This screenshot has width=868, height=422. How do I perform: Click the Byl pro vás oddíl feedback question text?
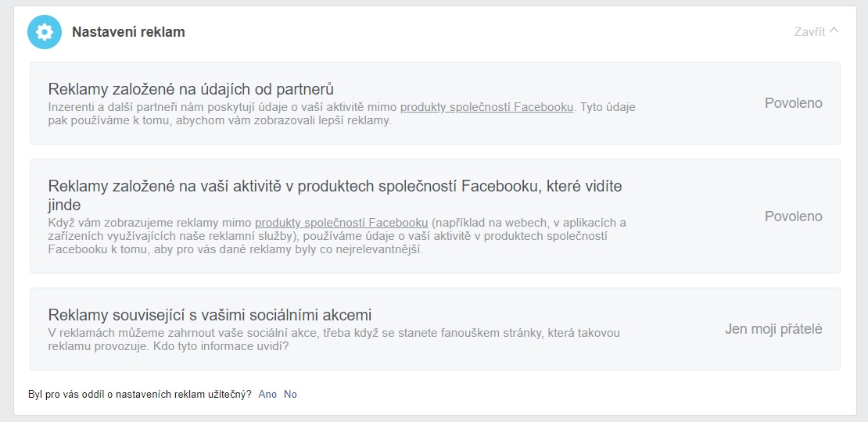(x=139, y=395)
